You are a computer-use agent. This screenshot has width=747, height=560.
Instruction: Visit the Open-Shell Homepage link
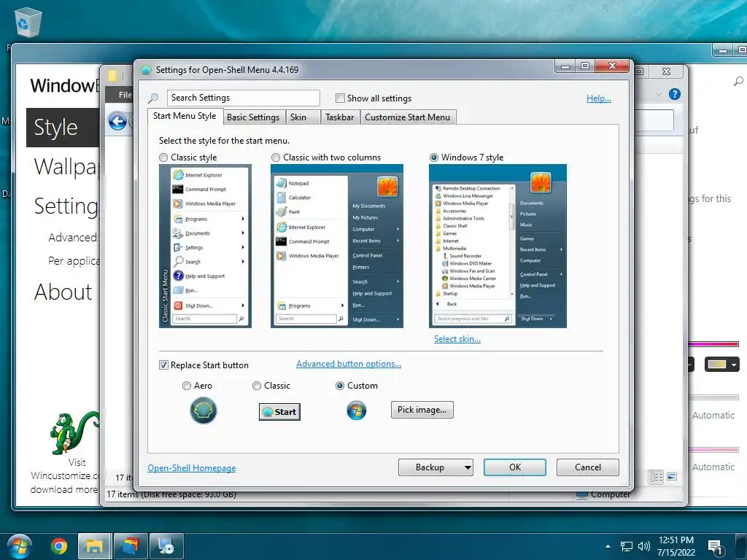click(x=192, y=468)
